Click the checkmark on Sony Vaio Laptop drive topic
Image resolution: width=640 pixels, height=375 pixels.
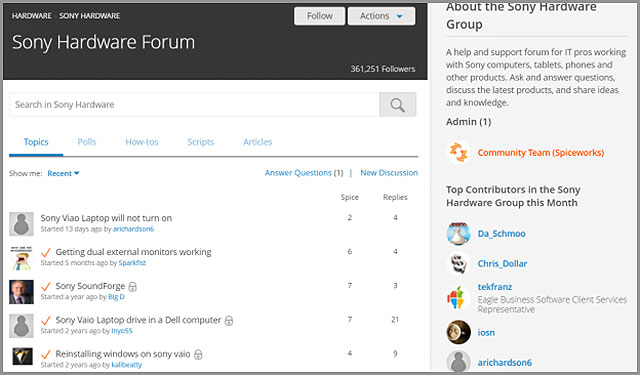coord(46,320)
